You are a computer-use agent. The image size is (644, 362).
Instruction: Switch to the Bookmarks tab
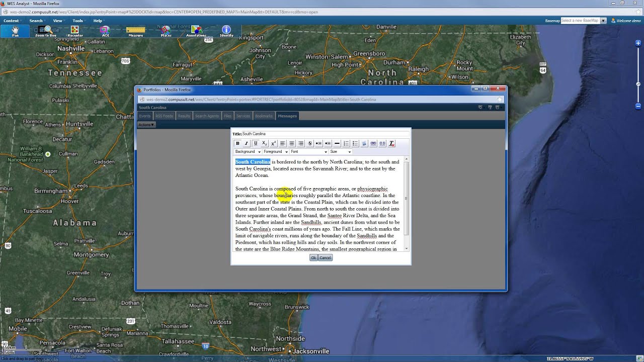264,116
